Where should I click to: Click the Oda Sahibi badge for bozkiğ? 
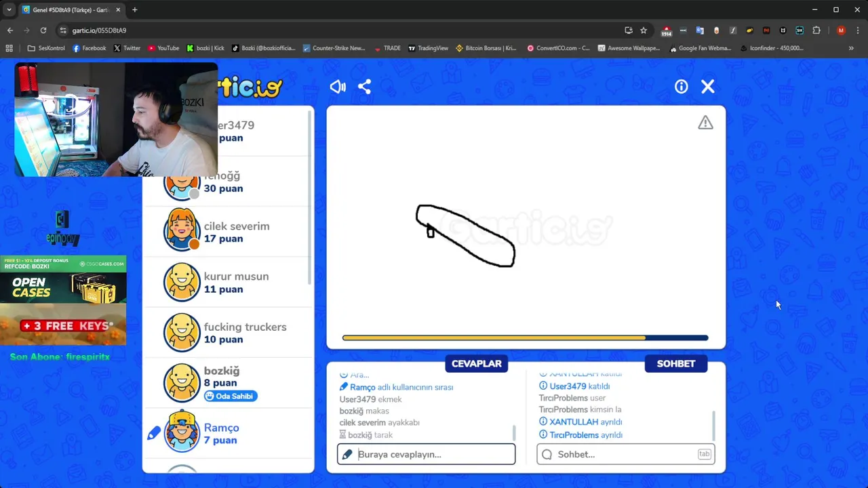(x=231, y=396)
